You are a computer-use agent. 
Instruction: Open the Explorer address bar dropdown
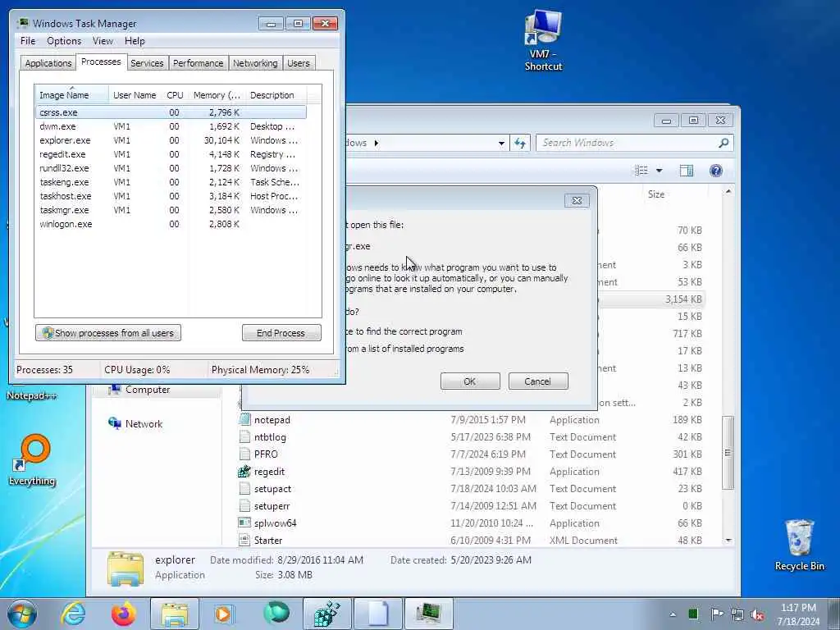point(501,143)
